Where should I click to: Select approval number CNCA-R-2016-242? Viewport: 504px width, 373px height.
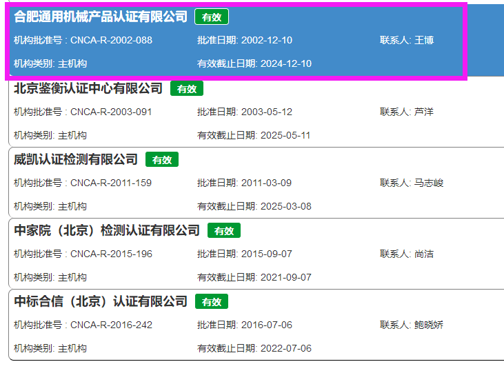pos(111,325)
